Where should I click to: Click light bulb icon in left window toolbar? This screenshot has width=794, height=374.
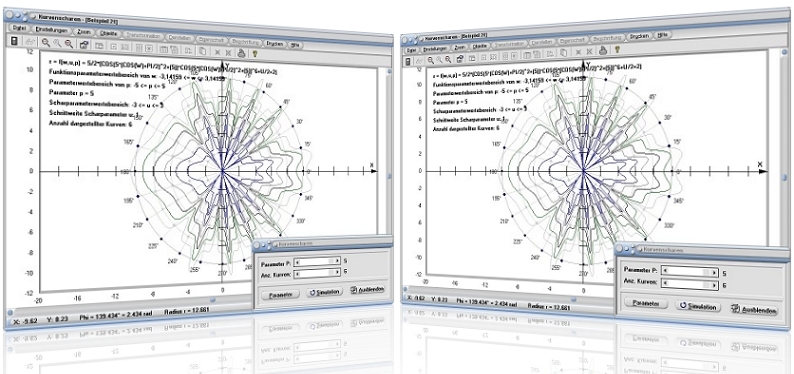pos(255,53)
